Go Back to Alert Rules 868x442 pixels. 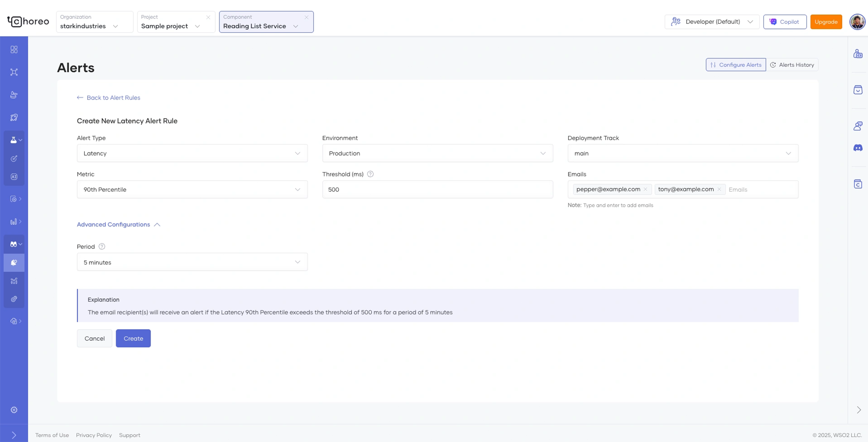click(x=108, y=97)
